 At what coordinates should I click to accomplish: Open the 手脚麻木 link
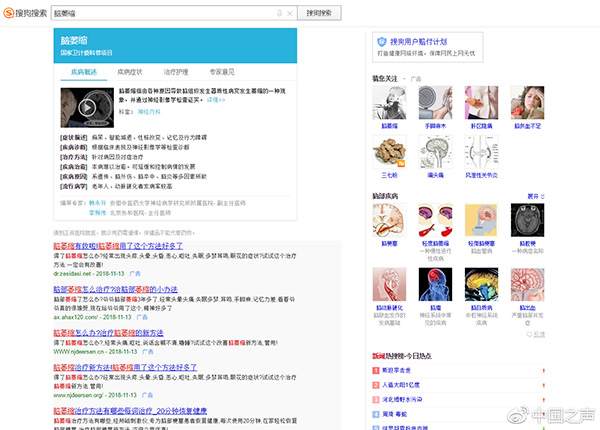435,126
